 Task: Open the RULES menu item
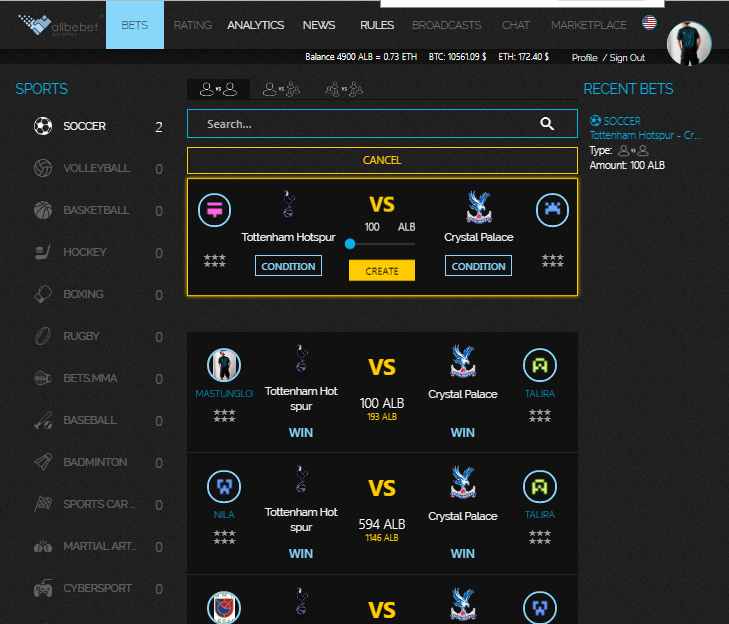pyautogui.click(x=377, y=25)
